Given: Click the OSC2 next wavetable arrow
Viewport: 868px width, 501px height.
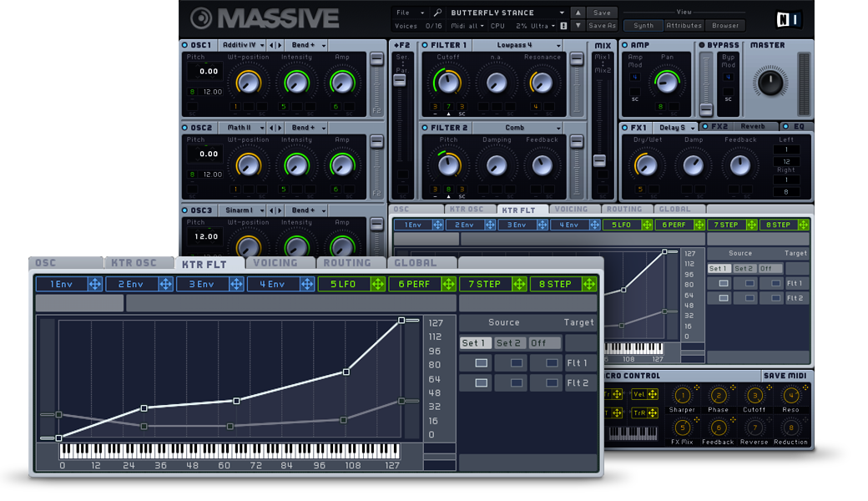Looking at the screenshot, I should point(280,128).
